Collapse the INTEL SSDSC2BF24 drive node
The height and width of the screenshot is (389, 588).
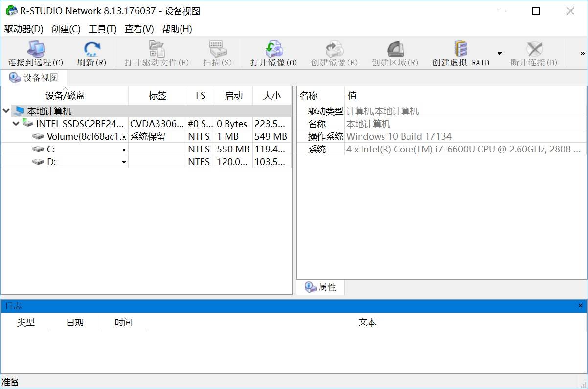15,124
